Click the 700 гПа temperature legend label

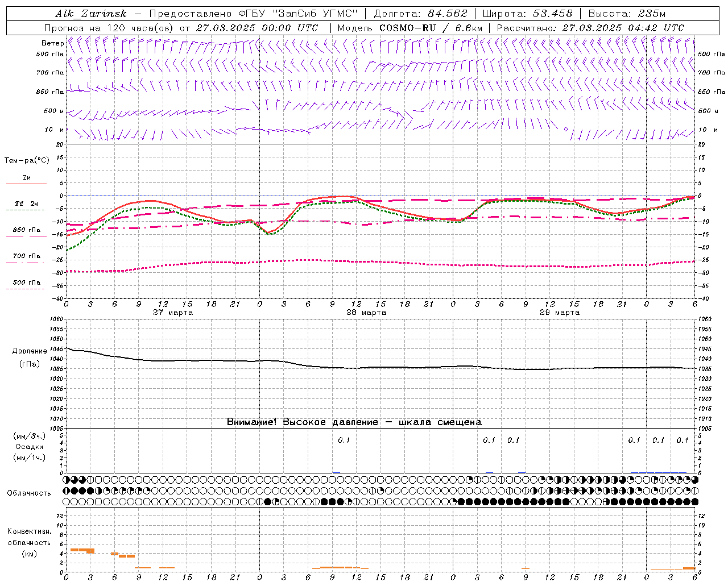[x=27, y=256]
